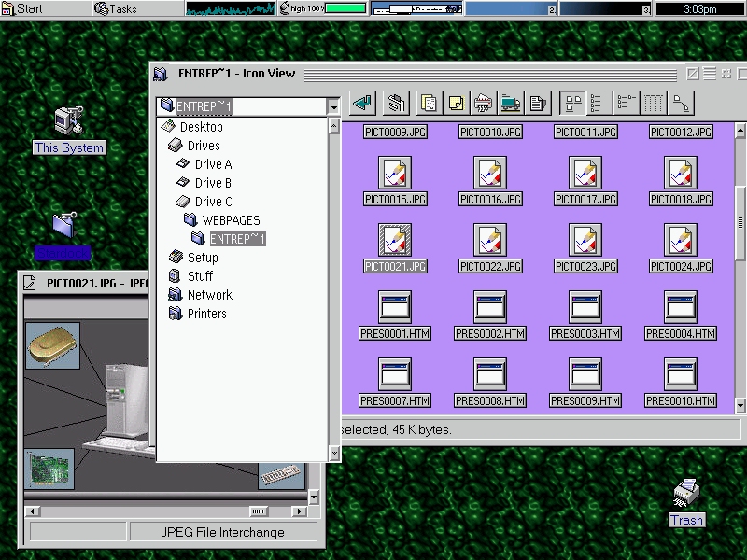
Task: Click the PICT0012.JPG file label
Action: click(x=681, y=132)
